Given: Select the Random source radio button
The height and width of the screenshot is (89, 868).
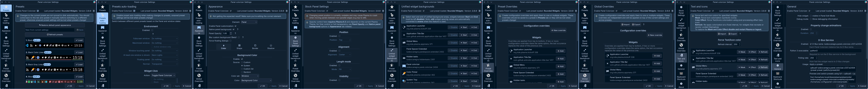Looking at the screenshot, I should click(x=242, y=72).
